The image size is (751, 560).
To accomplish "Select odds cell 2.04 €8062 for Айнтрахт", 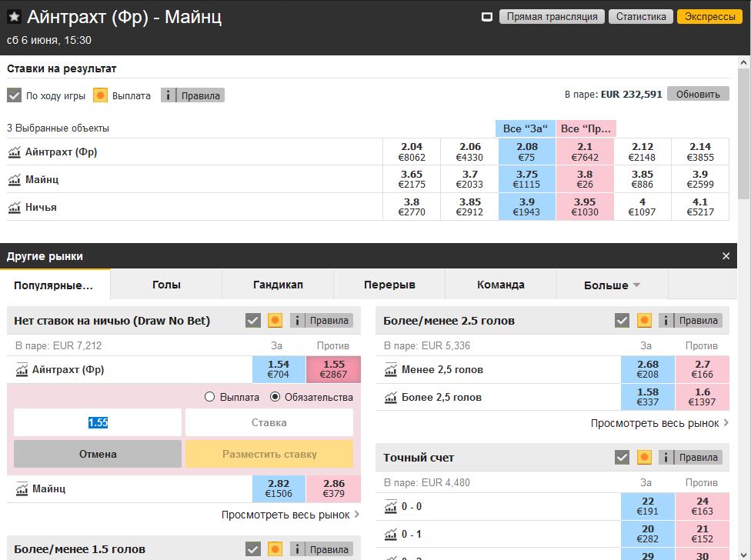I will pos(412,152).
